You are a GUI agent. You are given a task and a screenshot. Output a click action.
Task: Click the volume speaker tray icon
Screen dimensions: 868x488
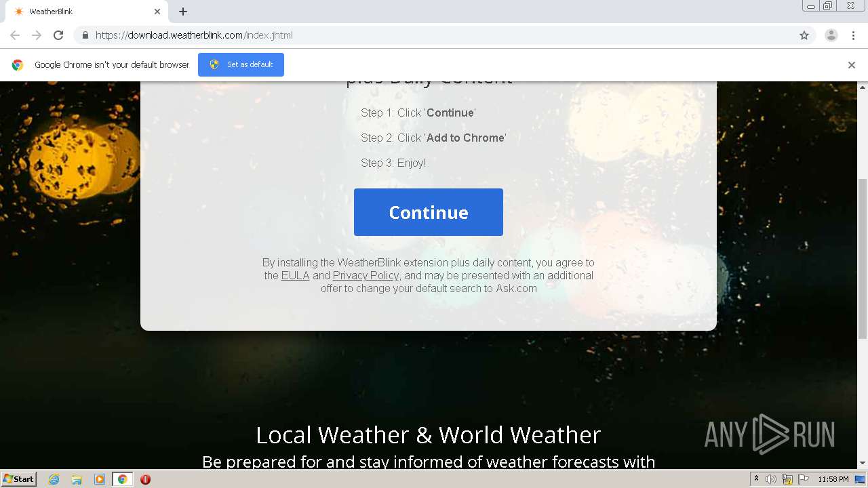771,479
